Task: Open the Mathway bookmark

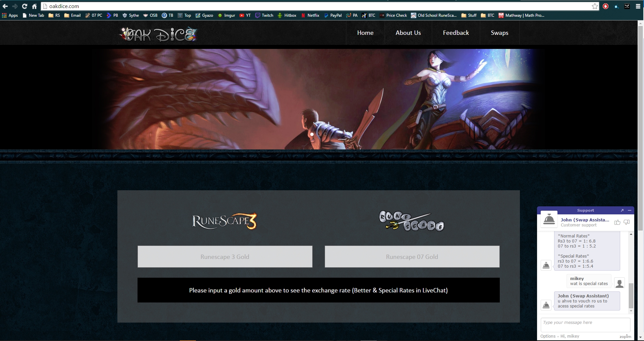Action: pyautogui.click(x=522, y=15)
